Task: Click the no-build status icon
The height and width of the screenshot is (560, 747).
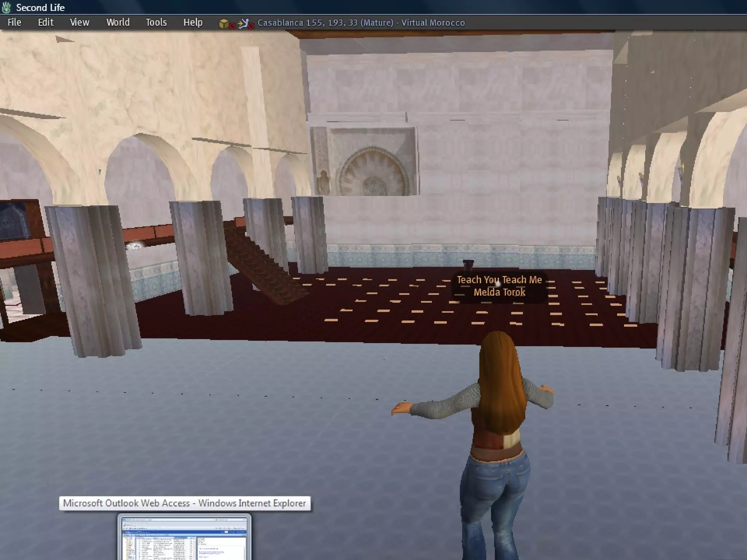Action: point(226,24)
